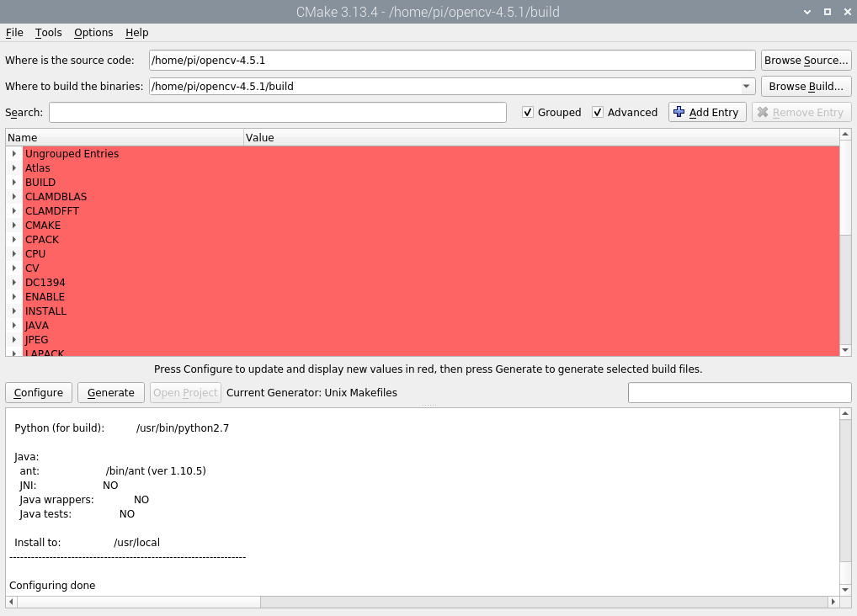
Task: Open the File menu
Action: [14, 32]
